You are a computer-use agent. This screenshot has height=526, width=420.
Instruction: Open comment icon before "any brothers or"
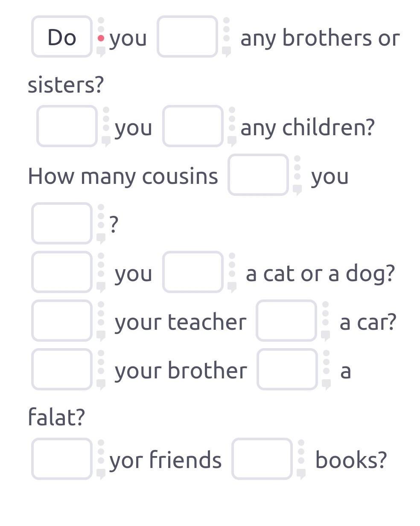227,52
